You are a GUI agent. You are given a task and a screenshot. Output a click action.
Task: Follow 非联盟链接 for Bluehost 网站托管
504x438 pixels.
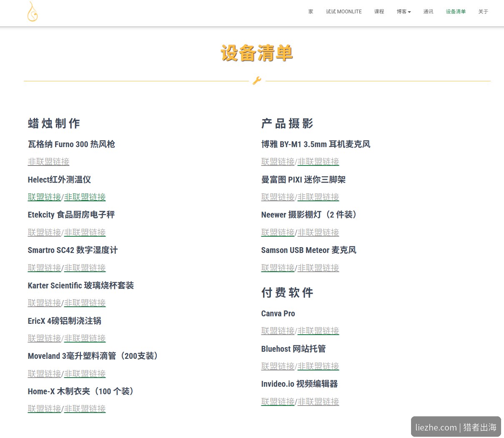click(x=318, y=366)
